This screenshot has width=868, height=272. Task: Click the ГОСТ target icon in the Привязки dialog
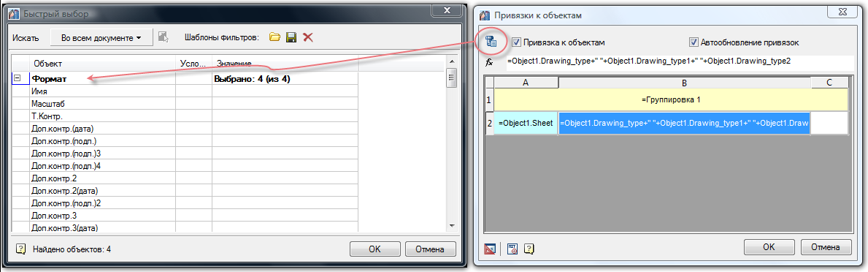pos(512,248)
